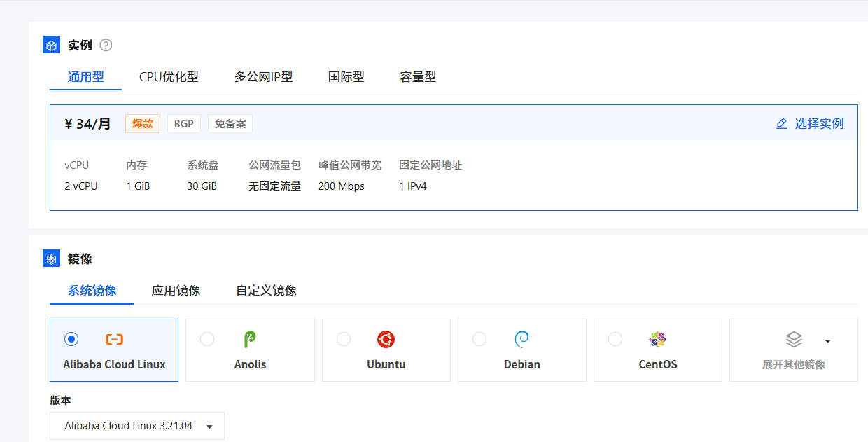Click the 200 Mbps bandwidth value

pyautogui.click(x=342, y=186)
